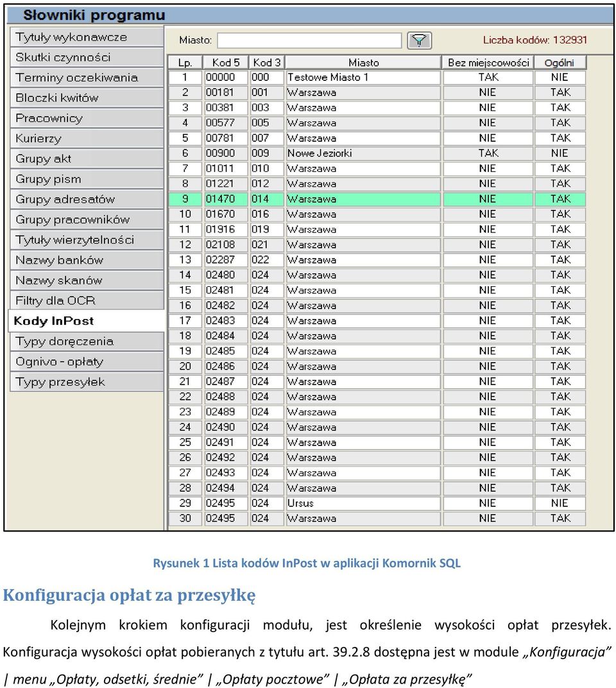Click the Ogólni column header
Screen dimensions: 616x688
coord(560,62)
